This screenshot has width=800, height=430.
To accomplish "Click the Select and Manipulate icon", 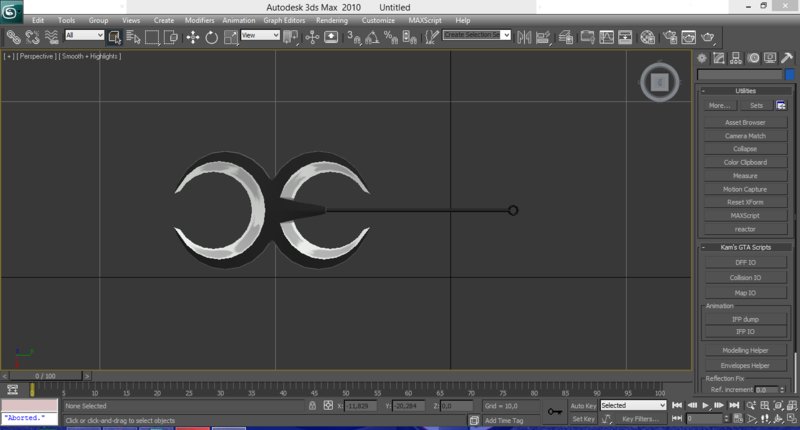I will tap(312, 37).
